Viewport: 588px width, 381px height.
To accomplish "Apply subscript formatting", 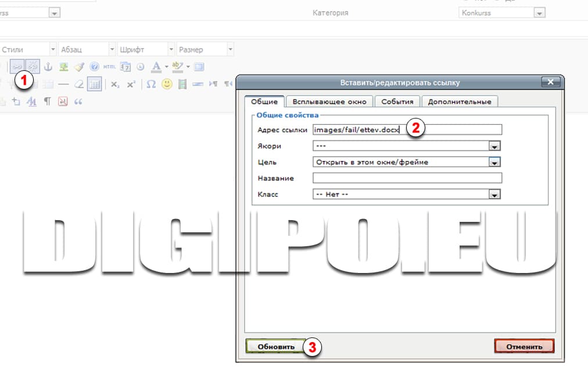I will pyautogui.click(x=115, y=84).
